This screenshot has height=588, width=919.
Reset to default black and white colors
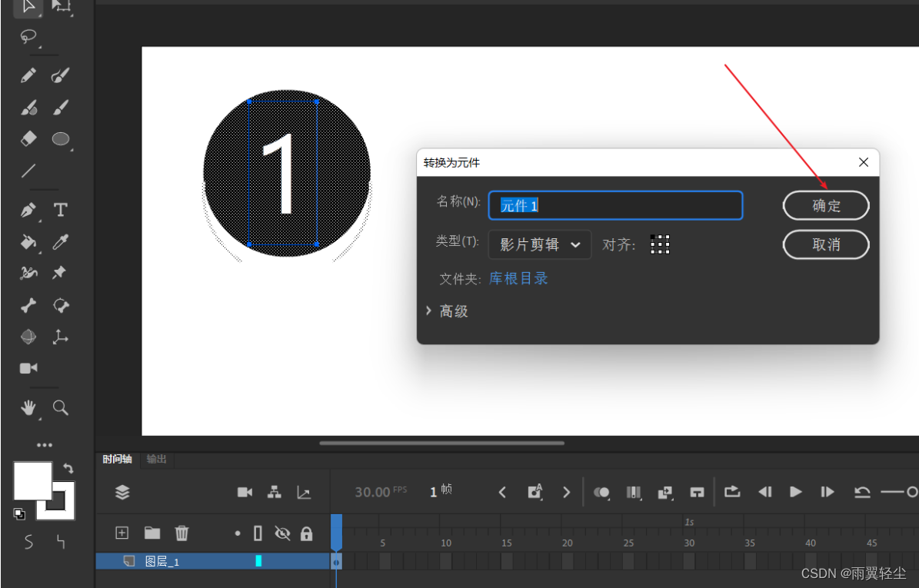pyautogui.click(x=19, y=513)
